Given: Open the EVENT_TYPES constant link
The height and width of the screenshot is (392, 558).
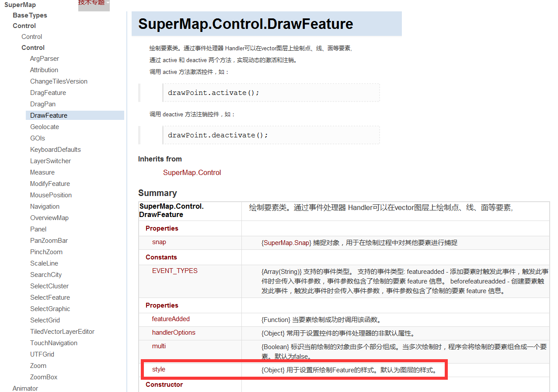Looking at the screenshot, I should 175,271.
